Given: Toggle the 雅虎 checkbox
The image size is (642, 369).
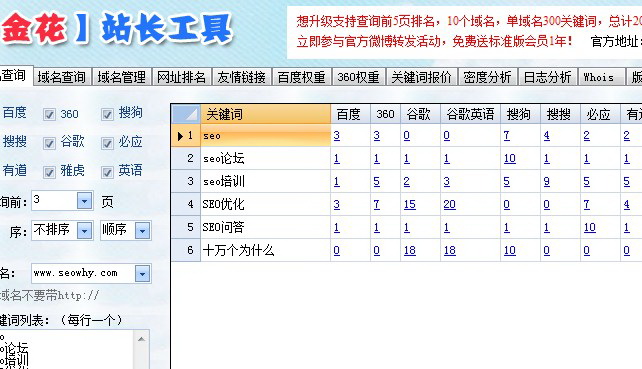Looking at the screenshot, I should [50, 172].
